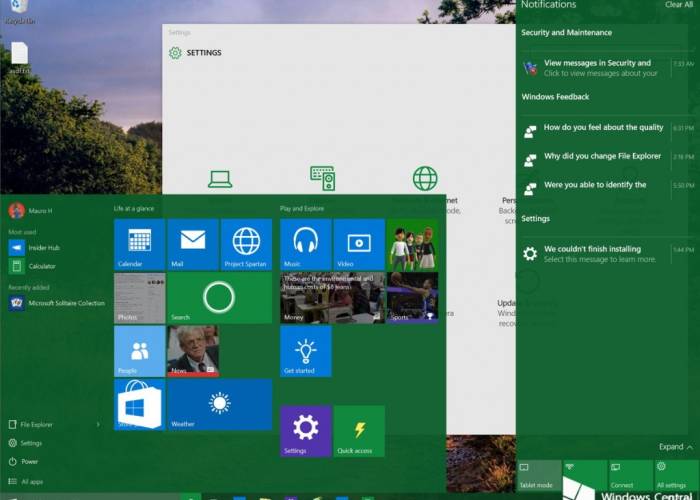
Task: Expand File Explorer jump list arrow
Action: click(98, 425)
